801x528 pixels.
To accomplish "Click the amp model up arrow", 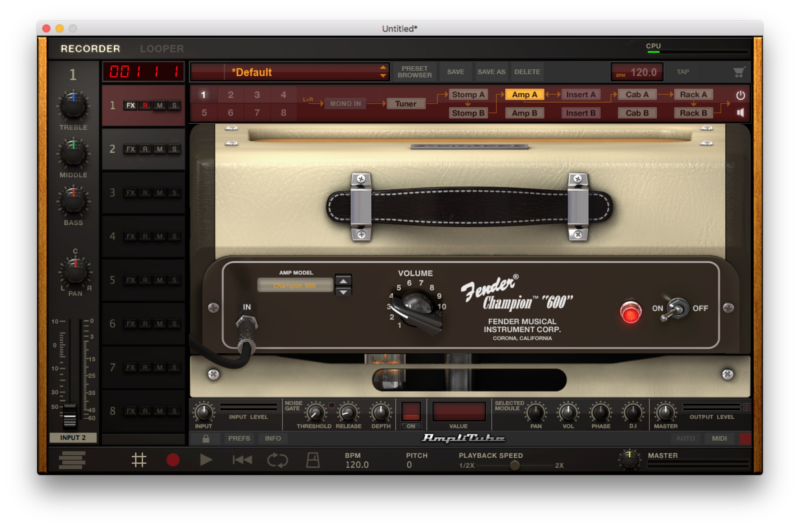I will [343, 281].
